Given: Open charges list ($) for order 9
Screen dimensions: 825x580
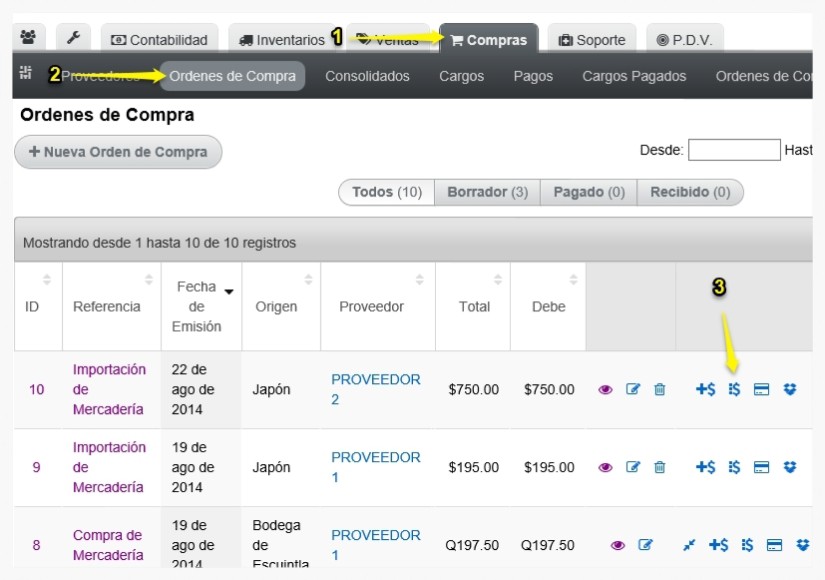Looking at the screenshot, I should (x=734, y=467).
